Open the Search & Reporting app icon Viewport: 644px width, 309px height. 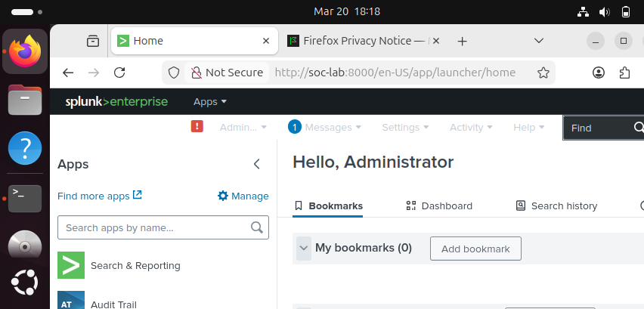(71, 265)
